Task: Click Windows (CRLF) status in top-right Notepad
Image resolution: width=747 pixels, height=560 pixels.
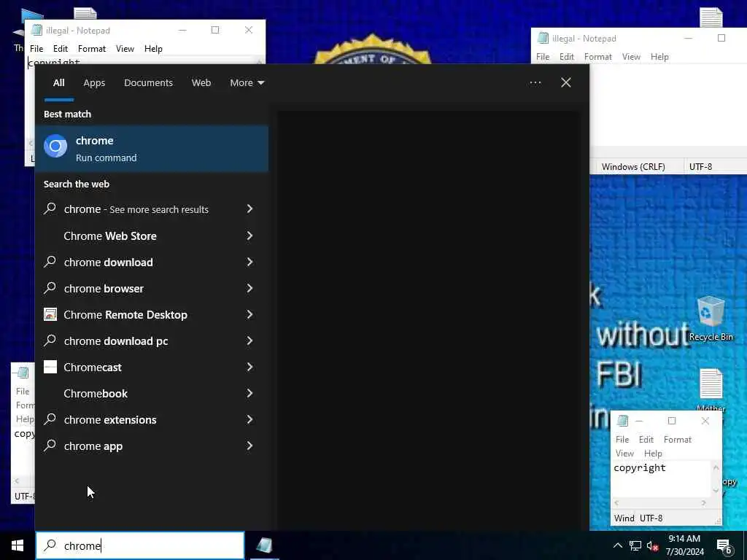Action: pyautogui.click(x=633, y=167)
